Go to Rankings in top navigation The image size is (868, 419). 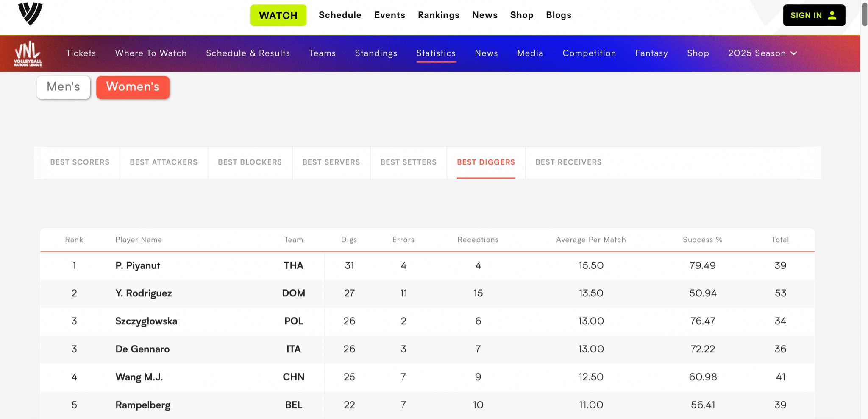pyautogui.click(x=439, y=15)
